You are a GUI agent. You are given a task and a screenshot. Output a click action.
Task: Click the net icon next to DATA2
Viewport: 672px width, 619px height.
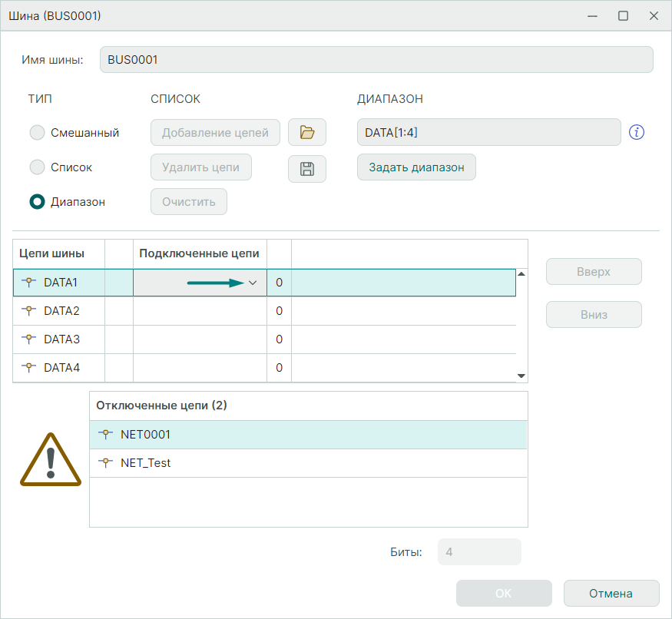coord(29,311)
